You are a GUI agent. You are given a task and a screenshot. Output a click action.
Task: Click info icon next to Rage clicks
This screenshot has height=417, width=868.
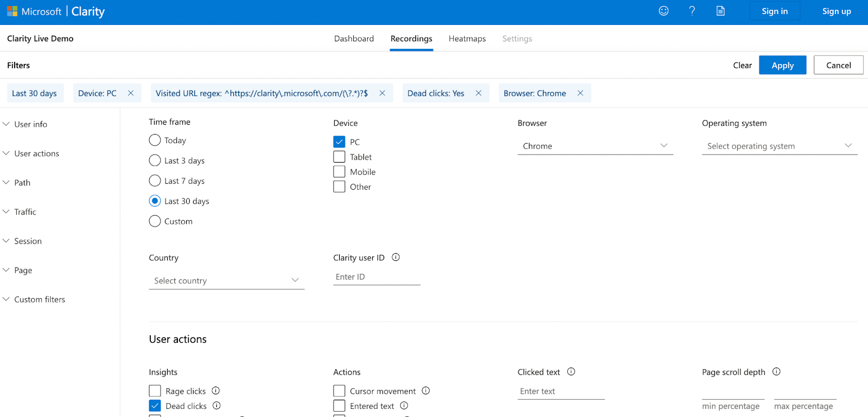(216, 390)
